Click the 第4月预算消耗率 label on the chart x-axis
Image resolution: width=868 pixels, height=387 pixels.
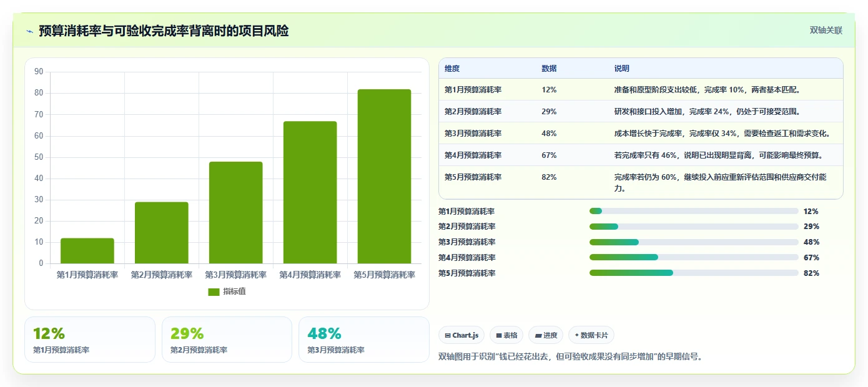(x=310, y=275)
